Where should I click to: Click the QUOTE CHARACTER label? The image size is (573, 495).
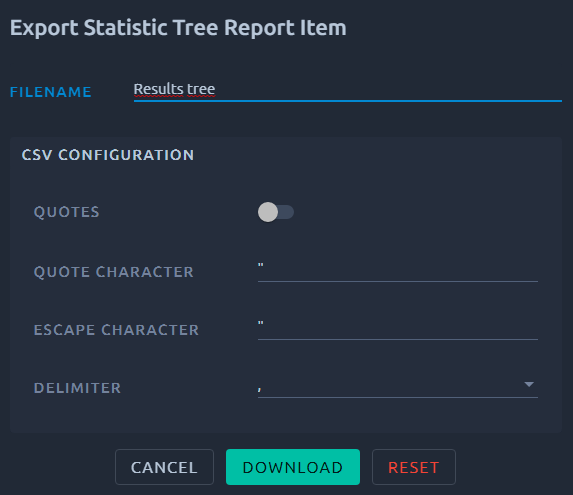114,272
